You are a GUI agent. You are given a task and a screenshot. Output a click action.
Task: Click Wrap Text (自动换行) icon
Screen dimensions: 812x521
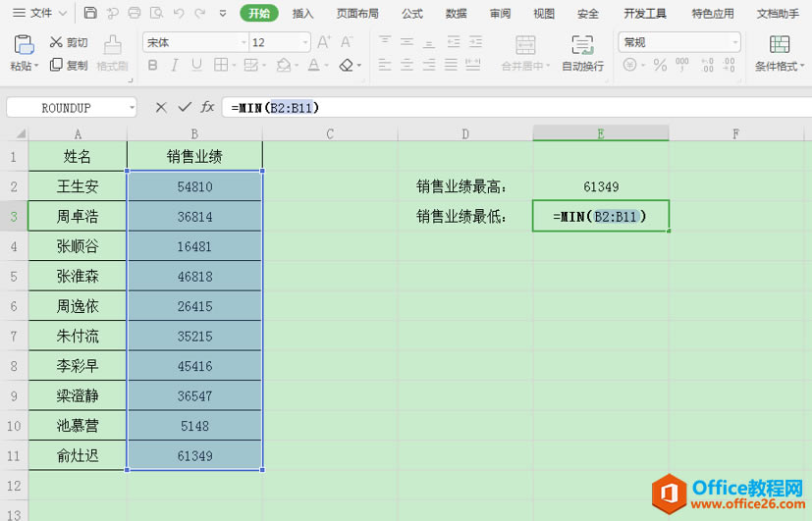coord(582,45)
